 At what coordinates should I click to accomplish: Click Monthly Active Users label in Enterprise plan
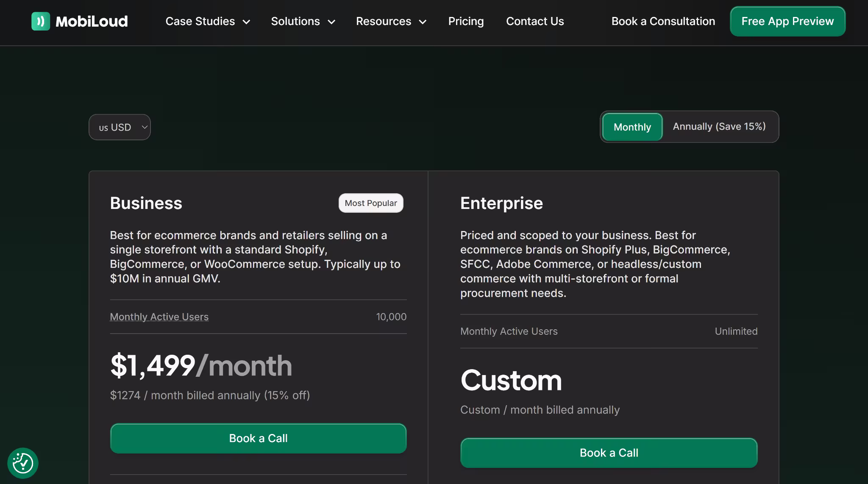pos(509,331)
